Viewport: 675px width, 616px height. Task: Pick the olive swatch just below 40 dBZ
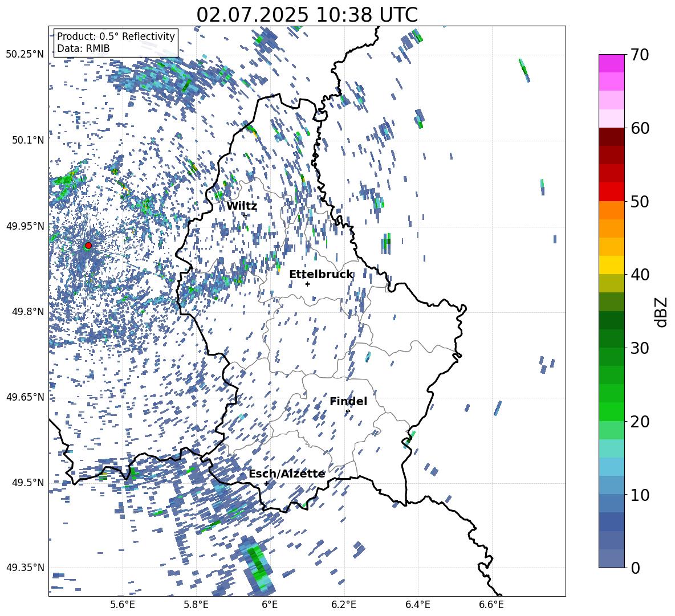pyautogui.click(x=612, y=283)
